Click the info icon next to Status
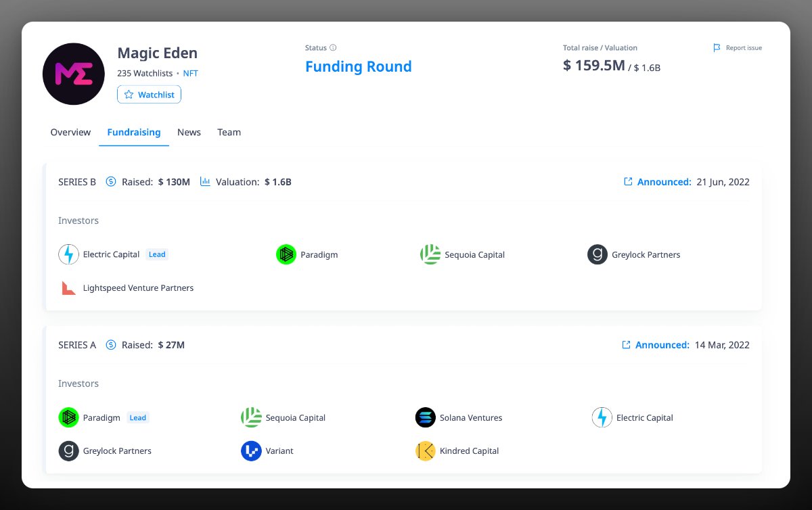This screenshot has width=812, height=510. (x=333, y=48)
